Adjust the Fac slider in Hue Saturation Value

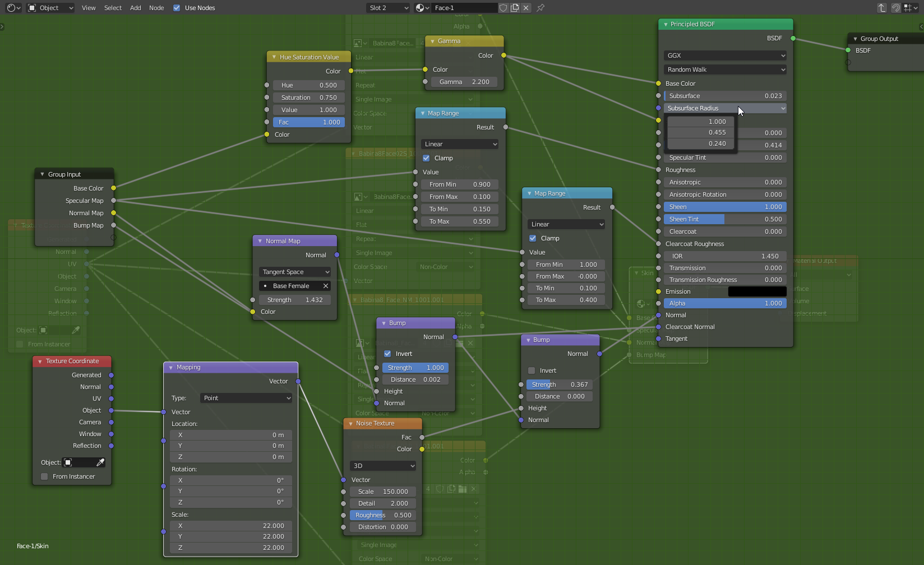tap(309, 122)
